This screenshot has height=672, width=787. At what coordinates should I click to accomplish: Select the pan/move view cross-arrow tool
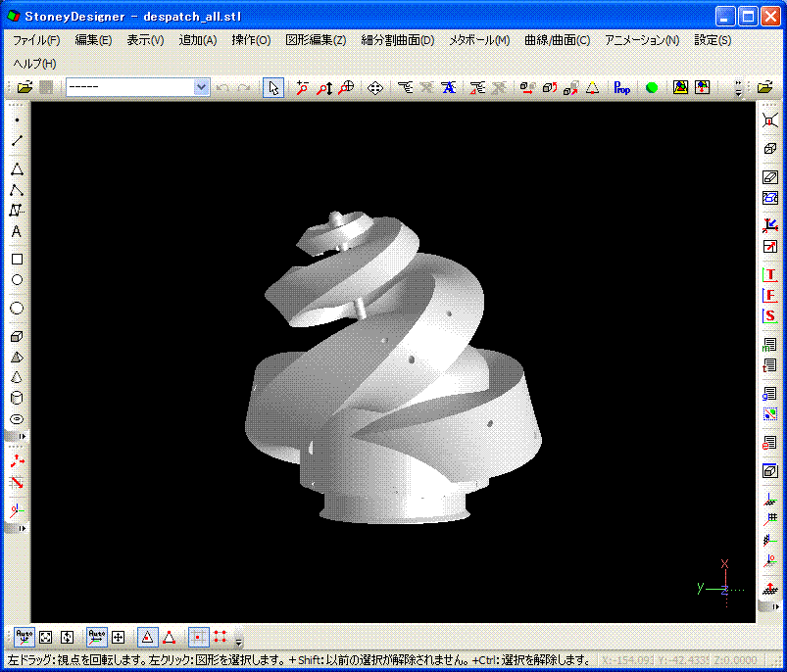[374, 88]
